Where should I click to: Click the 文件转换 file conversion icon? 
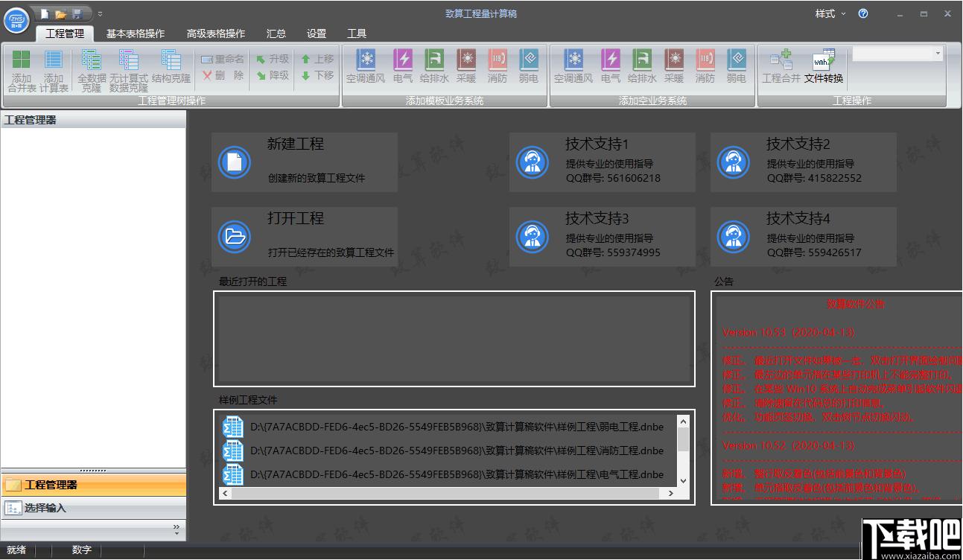pyautogui.click(x=824, y=67)
